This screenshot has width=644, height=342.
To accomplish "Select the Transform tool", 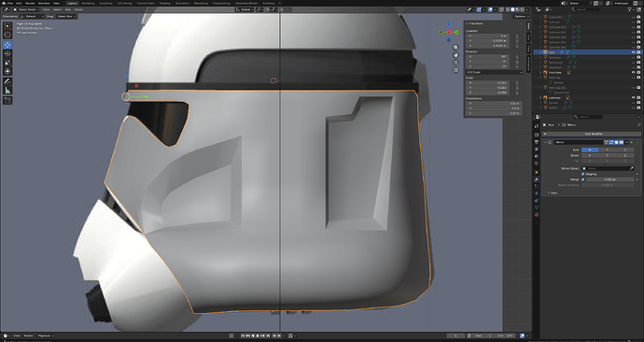I will click(x=7, y=72).
